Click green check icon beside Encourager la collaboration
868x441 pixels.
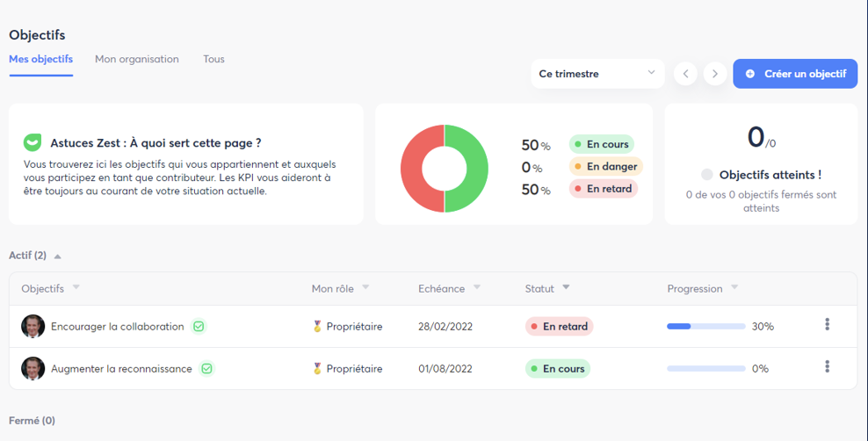tap(199, 326)
